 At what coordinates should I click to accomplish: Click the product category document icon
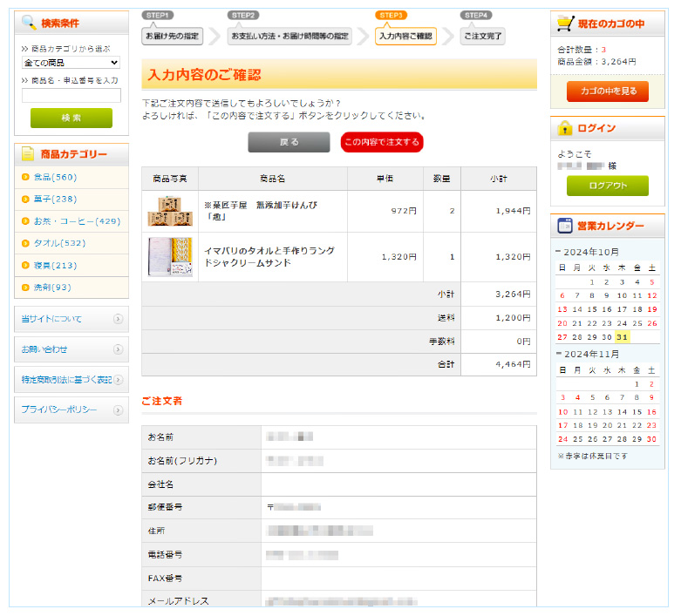29,154
